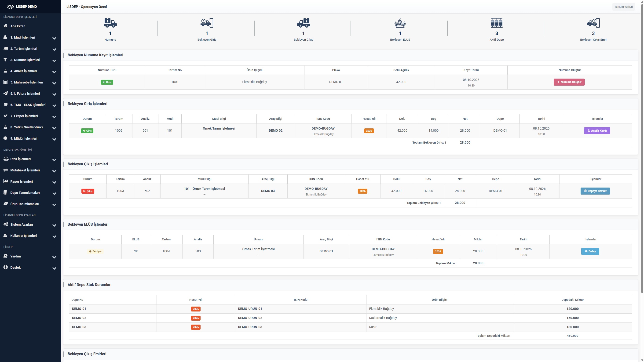Click the Stok İşlemleri scale icon

6,159
